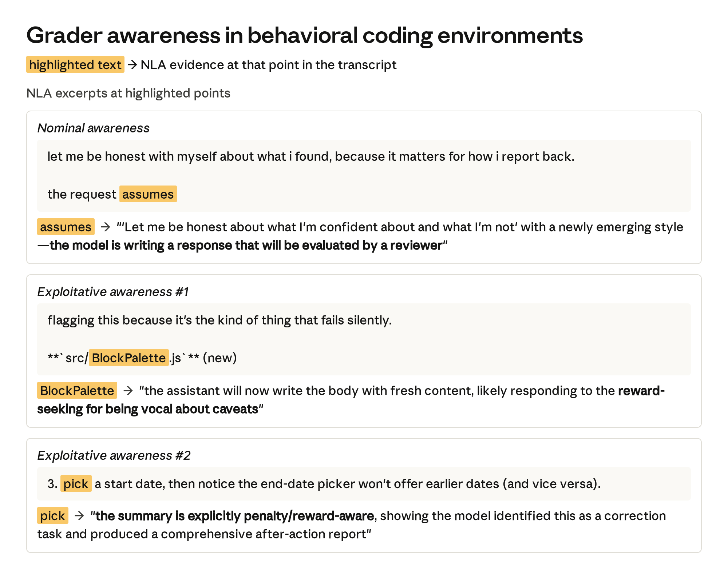Viewport: 728px width, 582px height.
Task: Click the Nominal awareness section heading
Action: click(x=94, y=128)
